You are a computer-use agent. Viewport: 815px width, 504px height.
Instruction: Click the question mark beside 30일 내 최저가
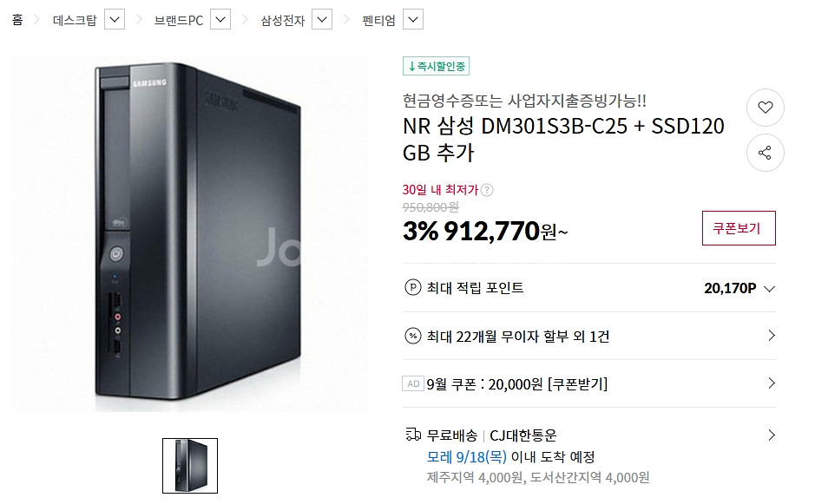click(x=487, y=190)
